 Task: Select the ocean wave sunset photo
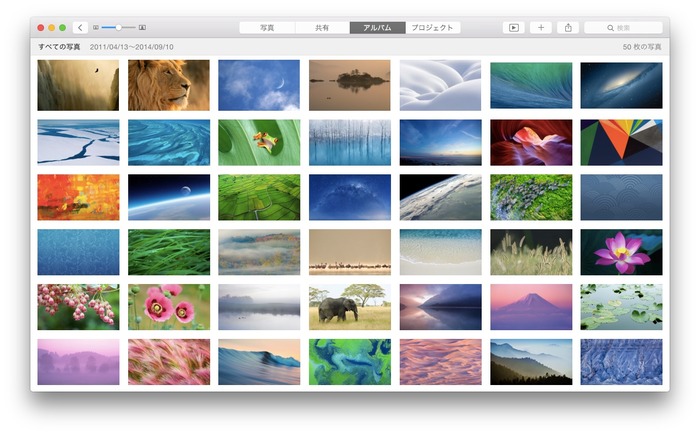pos(259,362)
